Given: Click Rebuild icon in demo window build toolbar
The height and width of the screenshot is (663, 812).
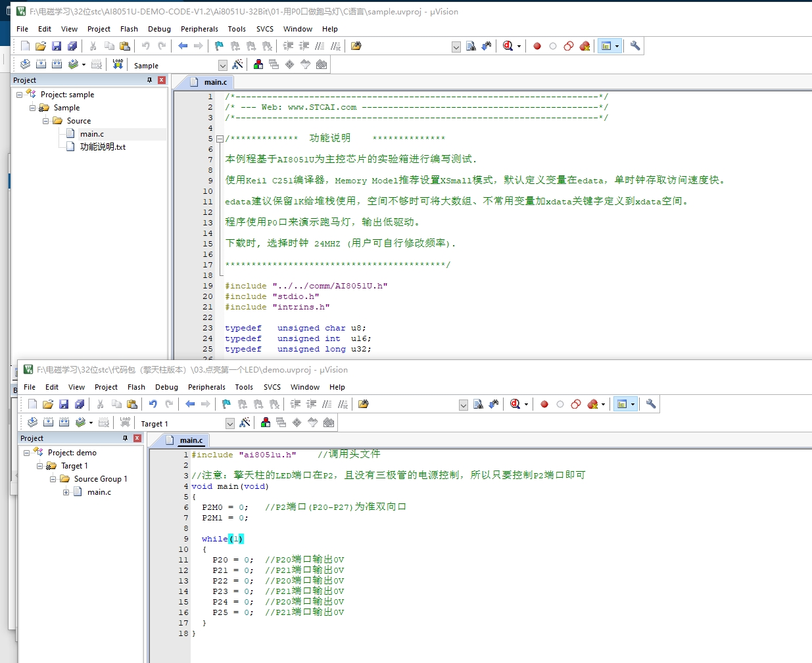Looking at the screenshot, I should click(64, 423).
